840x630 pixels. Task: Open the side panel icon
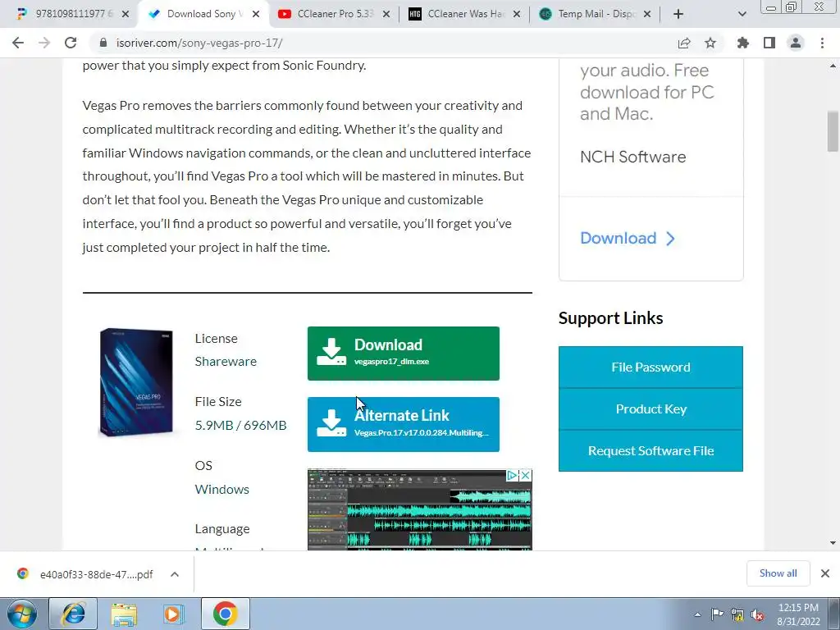[x=769, y=43]
